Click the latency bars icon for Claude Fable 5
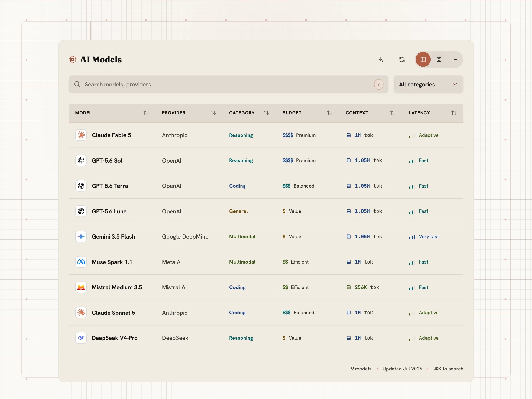Image resolution: width=532 pixels, height=399 pixels. (412, 135)
